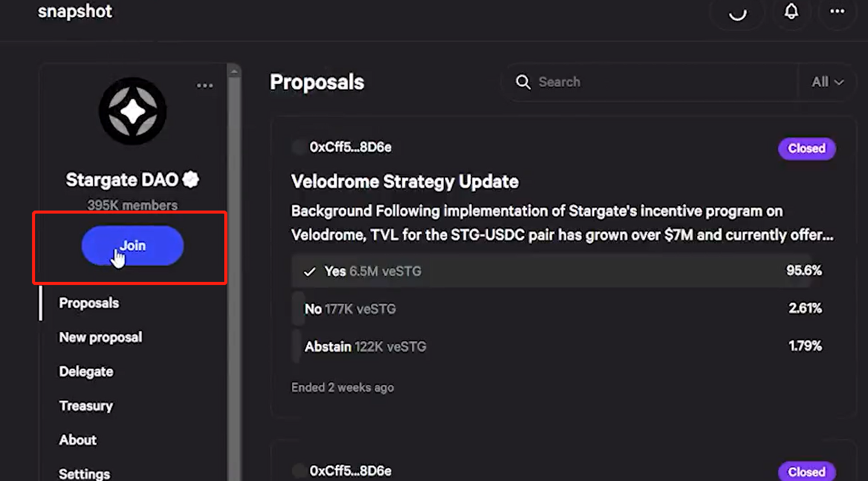Screen dimensions: 868x481
Task: Open the Delegate page
Action: point(86,371)
